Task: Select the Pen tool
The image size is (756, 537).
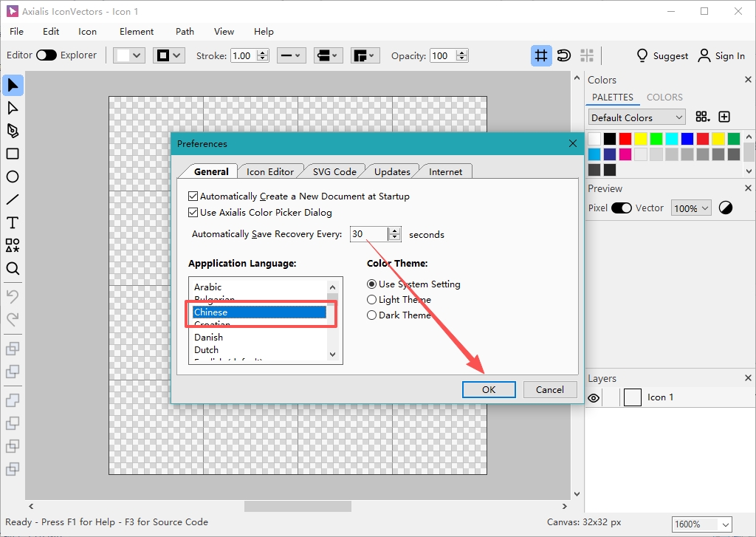Action: (x=13, y=131)
